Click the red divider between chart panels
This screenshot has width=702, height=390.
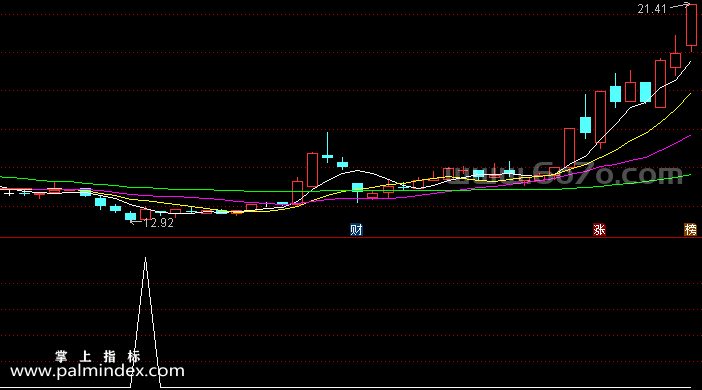coord(351,238)
